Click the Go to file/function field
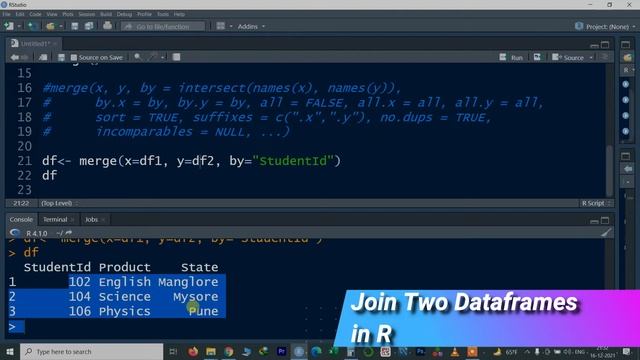The image size is (640, 360). pyautogui.click(x=163, y=27)
